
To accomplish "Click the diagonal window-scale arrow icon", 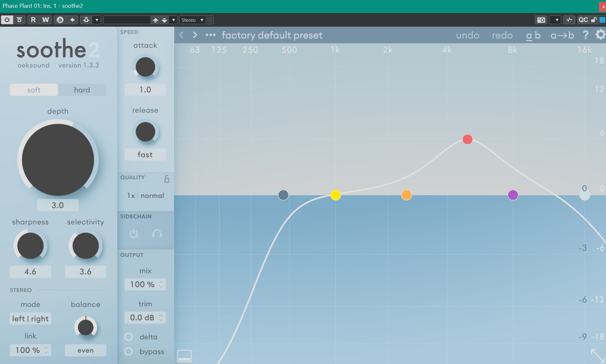I will pos(598,356).
